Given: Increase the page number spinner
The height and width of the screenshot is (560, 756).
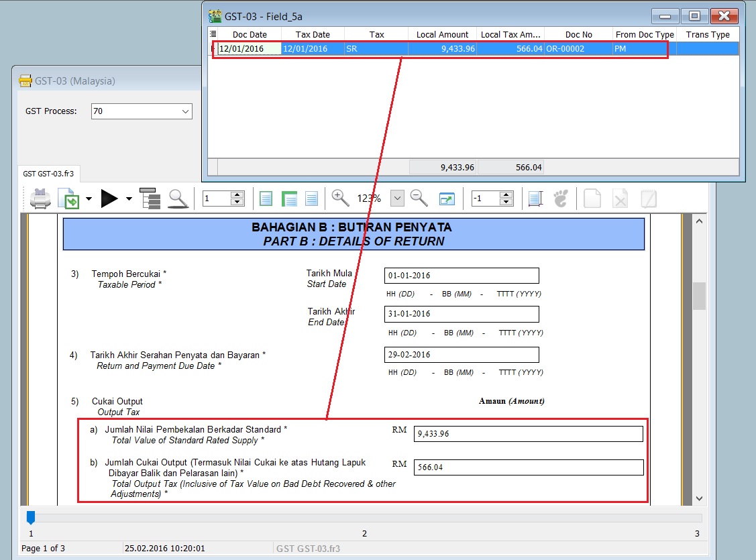Looking at the screenshot, I should [x=237, y=195].
